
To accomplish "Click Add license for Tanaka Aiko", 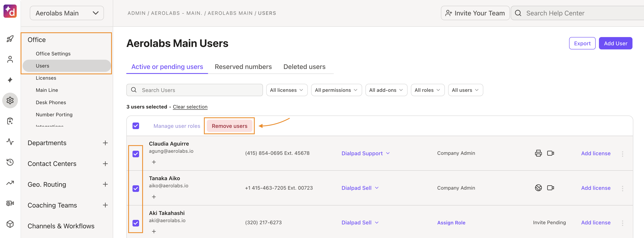I will pos(595,188).
